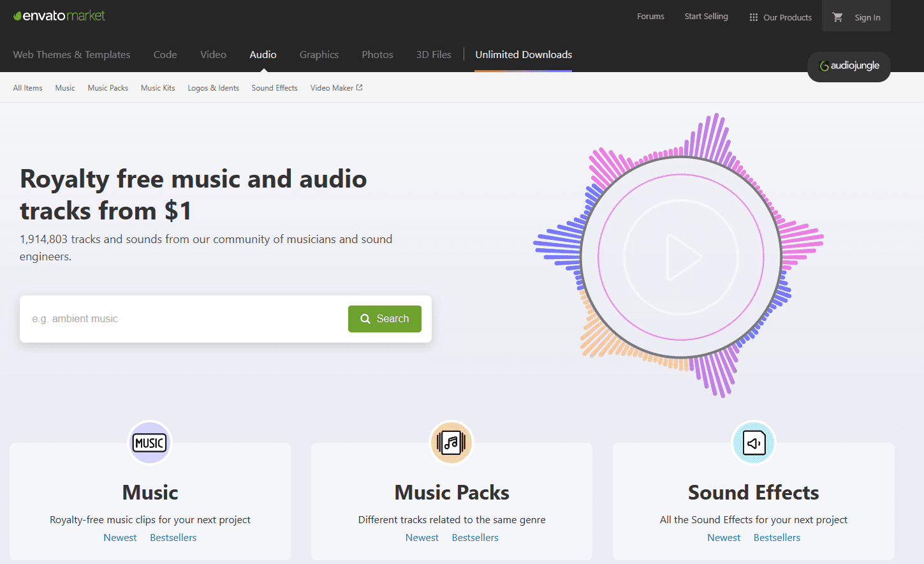The width and height of the screenshot is (924, 564).
Task: Select Logos & Idents category
Action: [213, 87]
